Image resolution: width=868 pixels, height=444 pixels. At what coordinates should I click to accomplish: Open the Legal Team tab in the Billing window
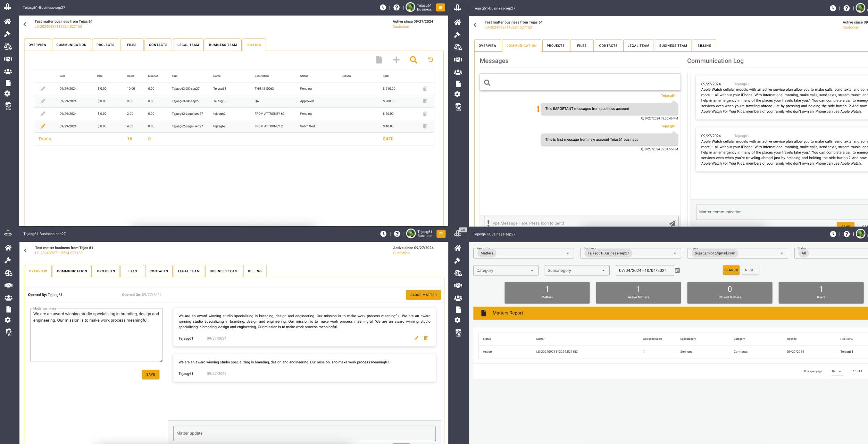188,45
